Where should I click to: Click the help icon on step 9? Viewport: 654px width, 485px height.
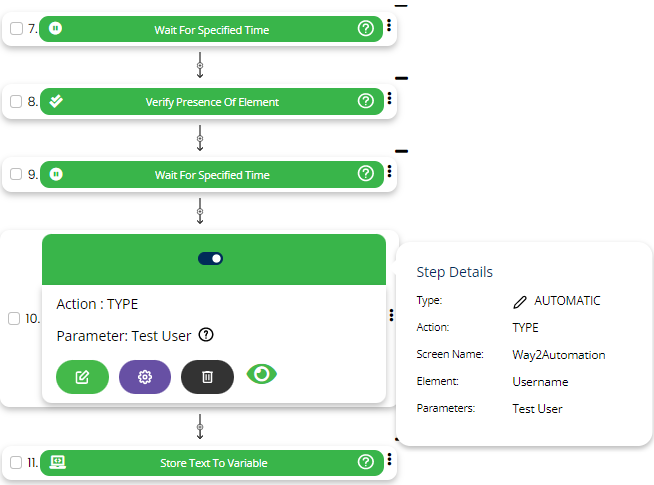365,174
